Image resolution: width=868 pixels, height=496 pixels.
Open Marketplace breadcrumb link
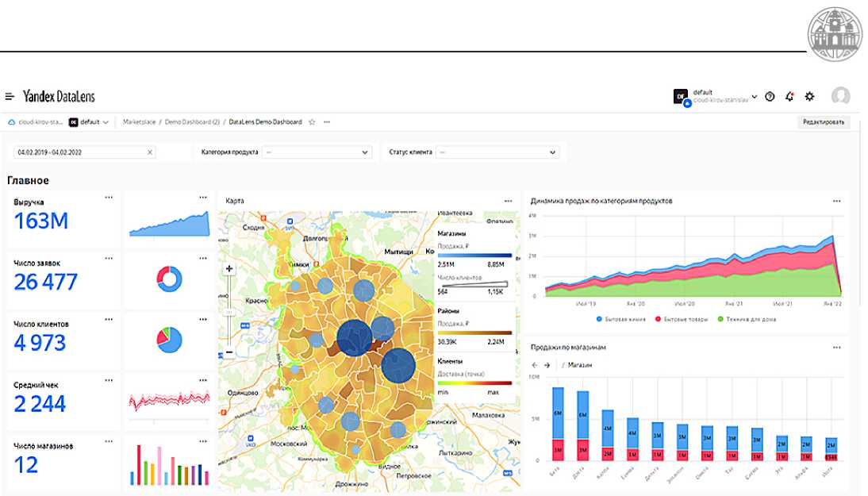coord(140,122)
